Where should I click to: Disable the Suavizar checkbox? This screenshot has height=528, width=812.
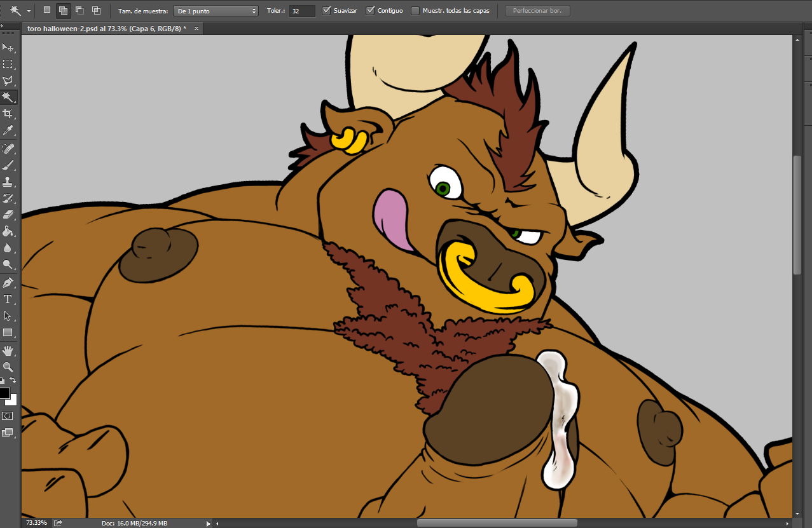point(327,11)
